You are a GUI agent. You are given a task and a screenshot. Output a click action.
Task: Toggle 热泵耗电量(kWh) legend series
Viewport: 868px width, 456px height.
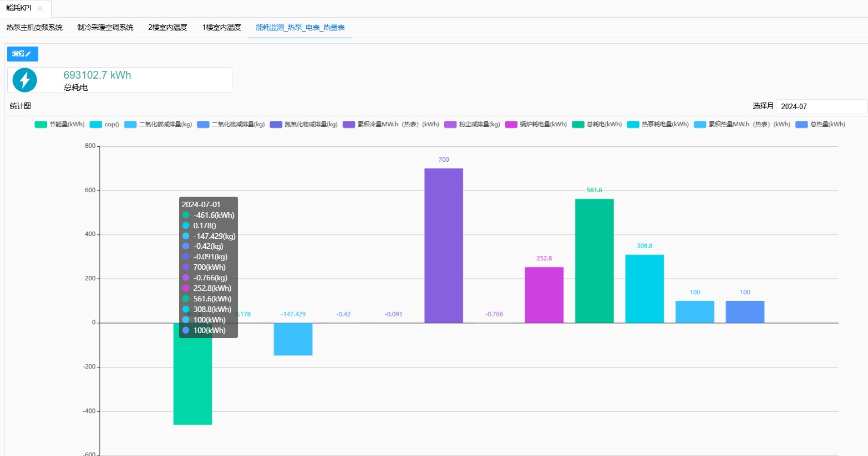pyautogui.click(x=658, y=125)
